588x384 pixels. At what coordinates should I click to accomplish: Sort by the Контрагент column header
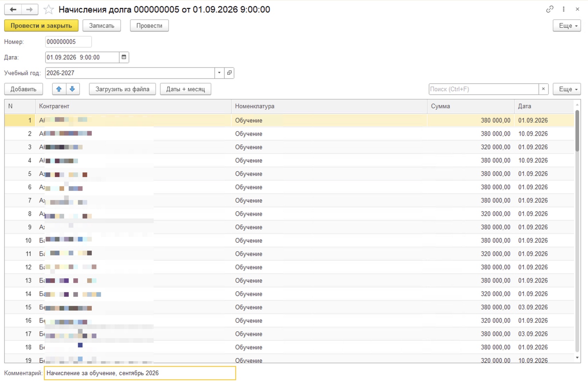pyautogui.click(x=133, y=106)
